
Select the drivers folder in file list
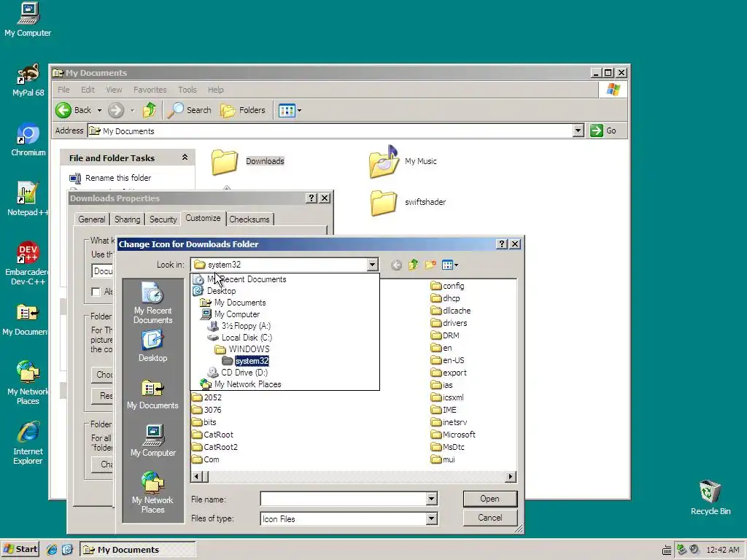point(449,323)
